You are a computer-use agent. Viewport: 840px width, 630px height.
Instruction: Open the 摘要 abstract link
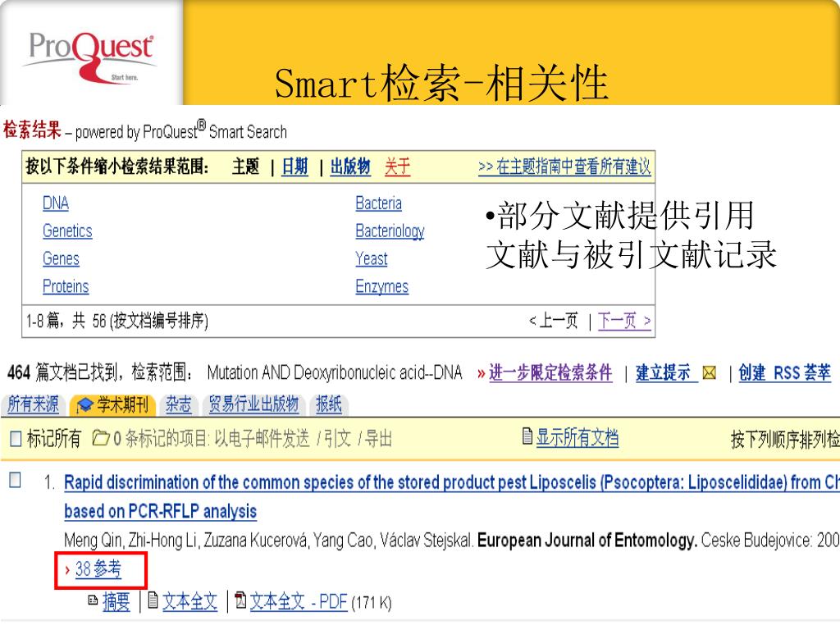click(116, 601)
